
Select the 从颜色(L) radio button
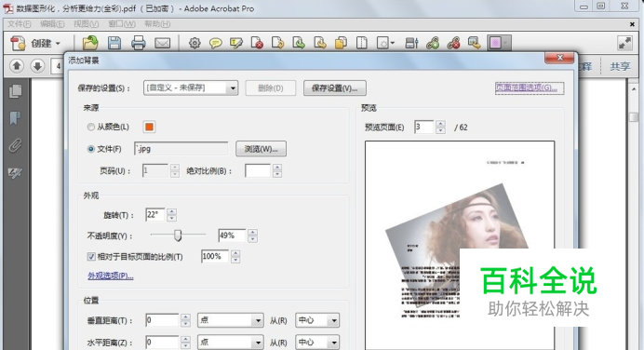pyautogui.click(x=91, y=127)
